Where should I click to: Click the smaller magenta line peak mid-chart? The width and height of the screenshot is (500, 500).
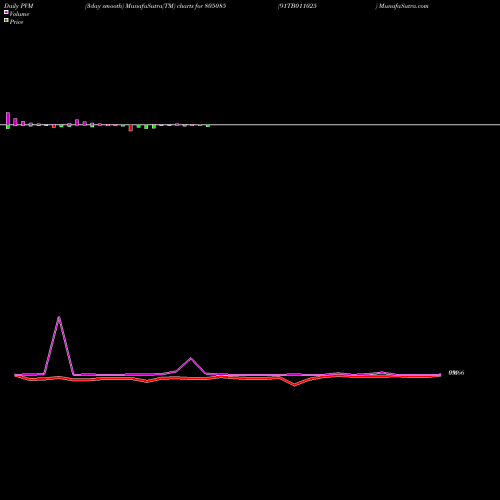191,359
